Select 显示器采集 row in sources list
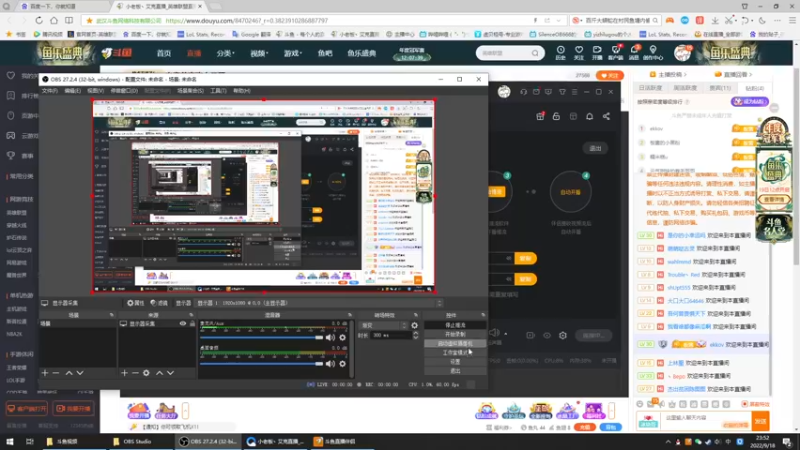 [157, 323]
